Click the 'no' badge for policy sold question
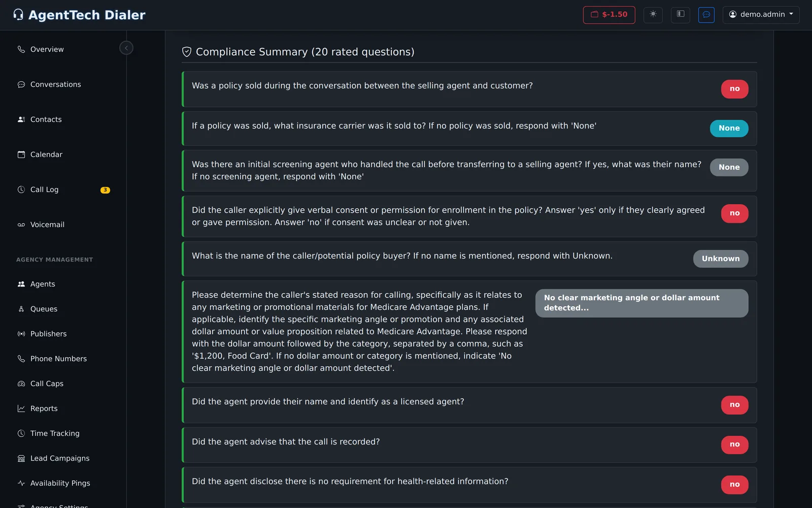This screenshot has width=812, height=508. [734, 89]
